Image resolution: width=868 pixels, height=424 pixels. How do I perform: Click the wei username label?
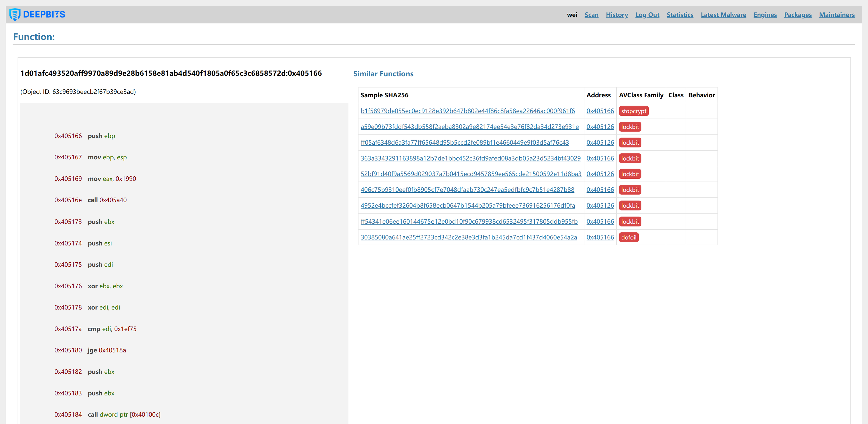point(572,15)
